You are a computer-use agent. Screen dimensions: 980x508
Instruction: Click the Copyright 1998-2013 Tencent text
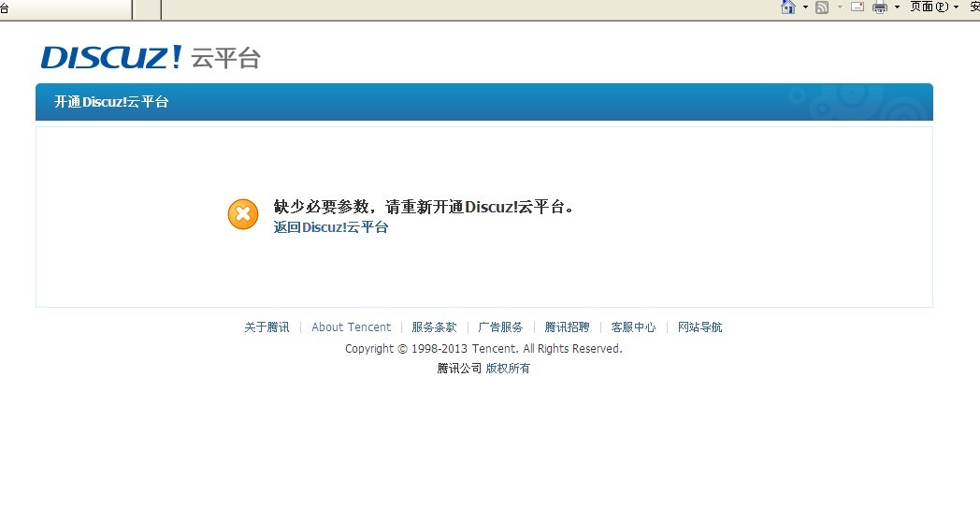tap(483, 348)
